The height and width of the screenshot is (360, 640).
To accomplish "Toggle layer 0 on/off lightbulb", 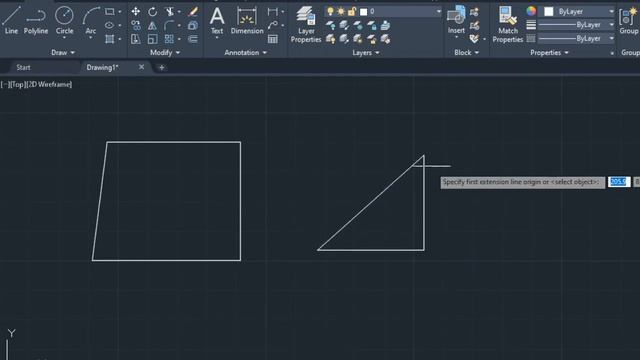I will (x=330, y=11).
